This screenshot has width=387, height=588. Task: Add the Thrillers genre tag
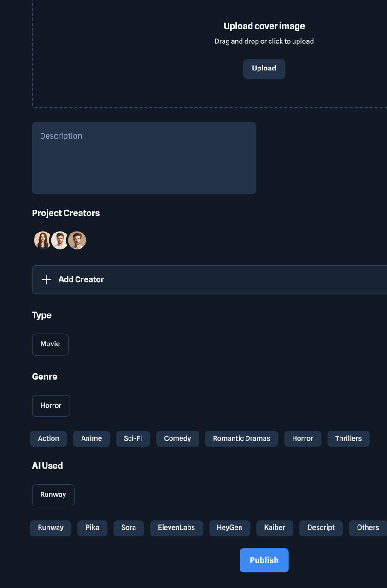click(348, 438)
